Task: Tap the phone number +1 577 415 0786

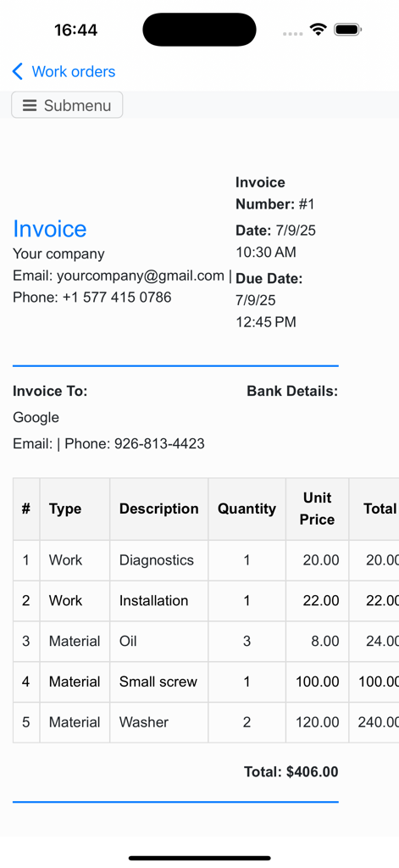Action: [117, 298]
